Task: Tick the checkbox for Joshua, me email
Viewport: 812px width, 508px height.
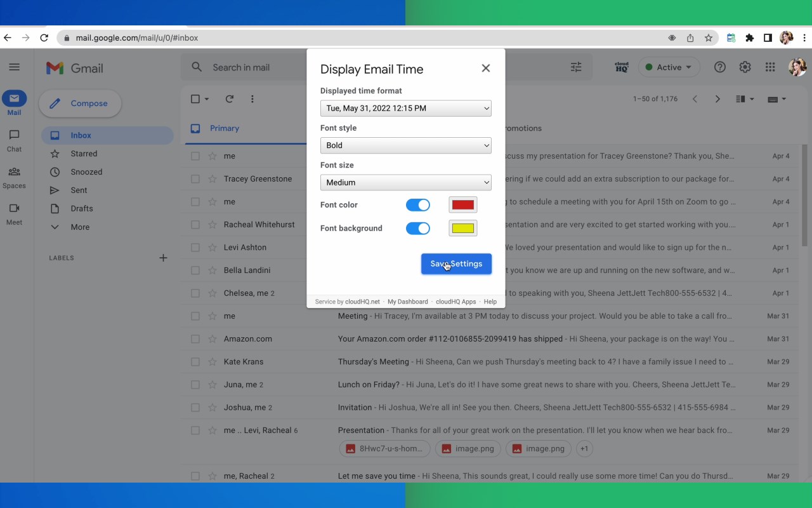Action: 195,408
